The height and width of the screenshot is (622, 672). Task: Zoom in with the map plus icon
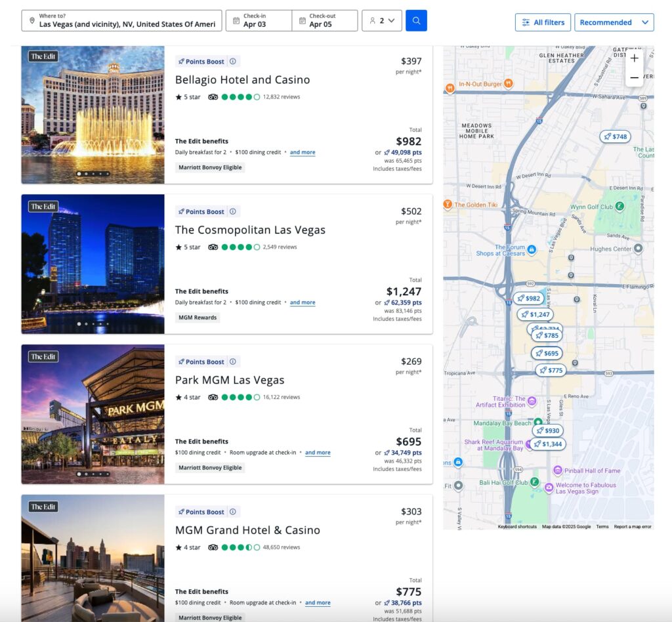[634, 58]
